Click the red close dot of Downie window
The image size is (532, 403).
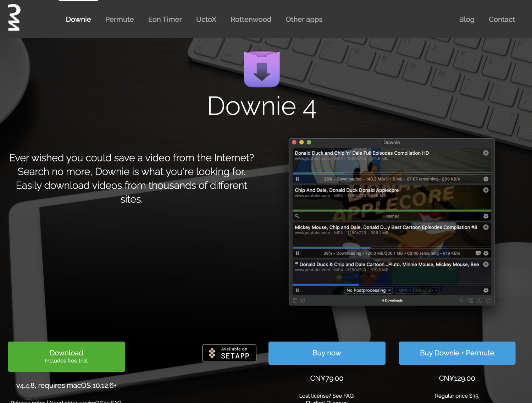click(294, 142)
